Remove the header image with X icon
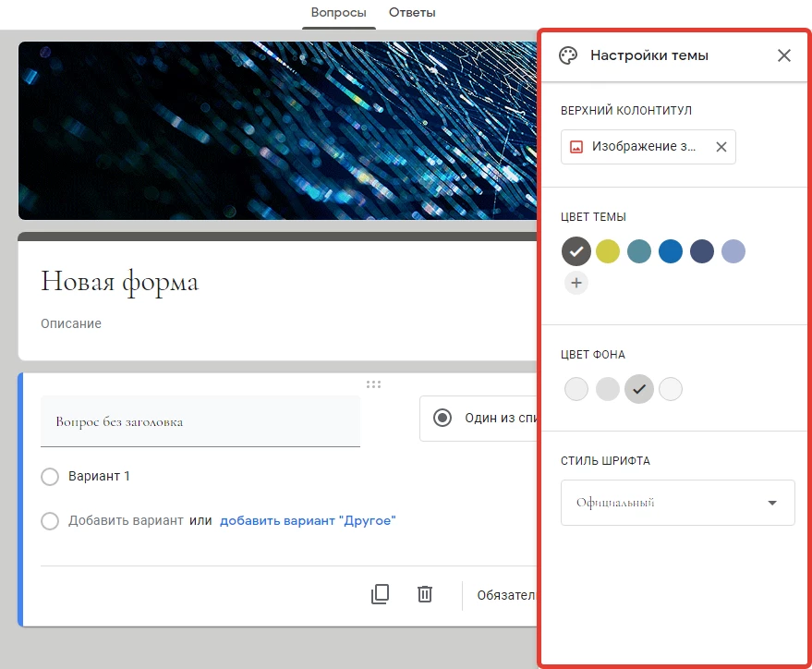Screen dimensions: 812x669 tap(721, 147)
